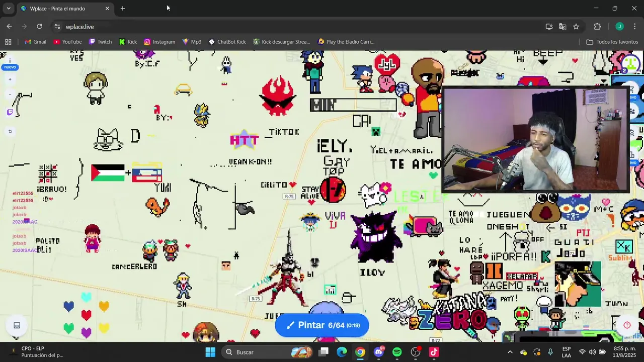
Task: Open the Twitch icon on map sidebar
Action: 10,112
